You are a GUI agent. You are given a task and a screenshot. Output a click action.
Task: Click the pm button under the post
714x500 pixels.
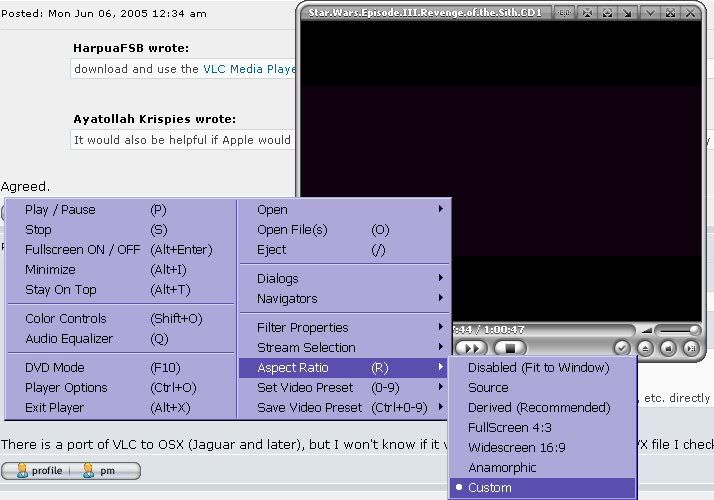(99, 470)
